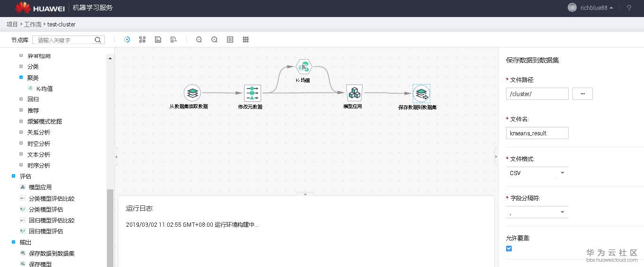The image size is (644, 267).
Task: Expand the 异常检测 tree node
Action: point(21,55)
